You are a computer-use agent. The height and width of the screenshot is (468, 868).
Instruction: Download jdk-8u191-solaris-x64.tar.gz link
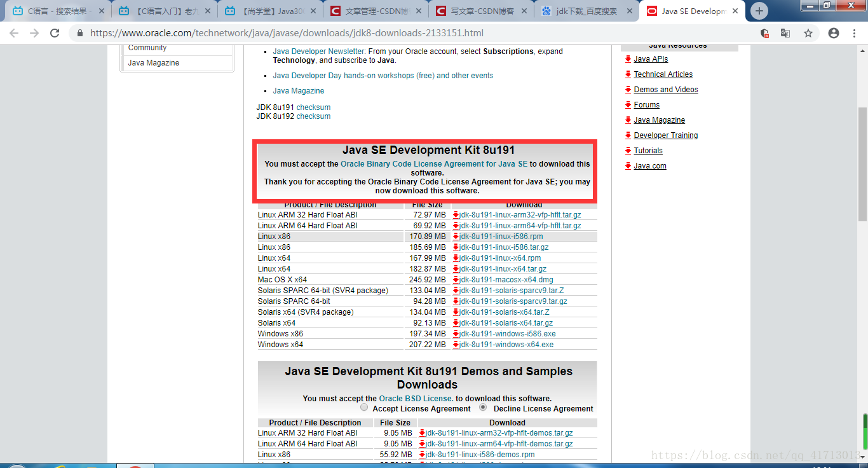coord(506,323)
